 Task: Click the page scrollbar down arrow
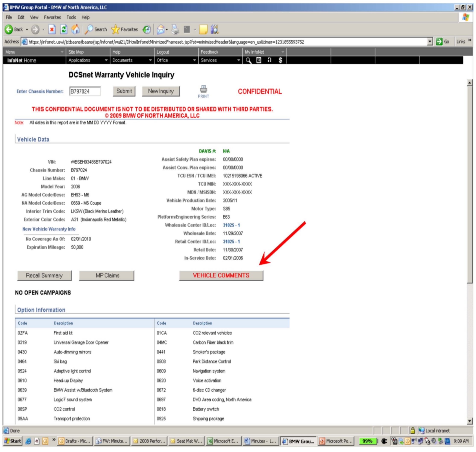click(x=470, y=421)
